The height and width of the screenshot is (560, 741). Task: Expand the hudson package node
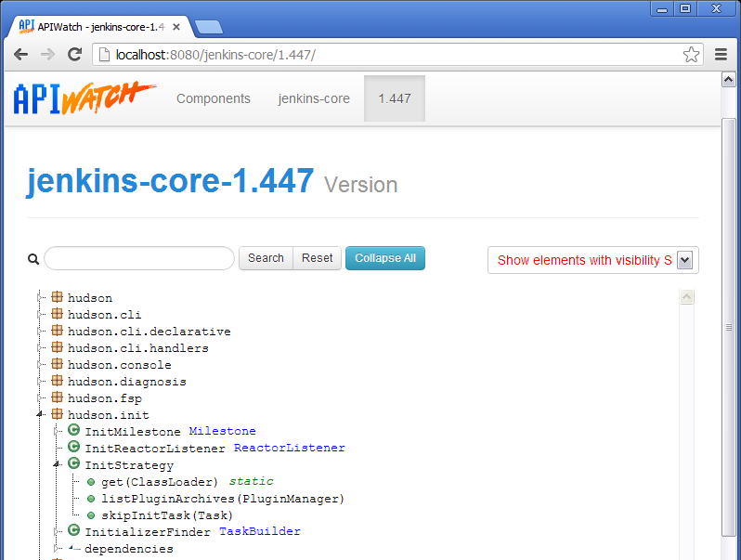[x=39, y=298]
